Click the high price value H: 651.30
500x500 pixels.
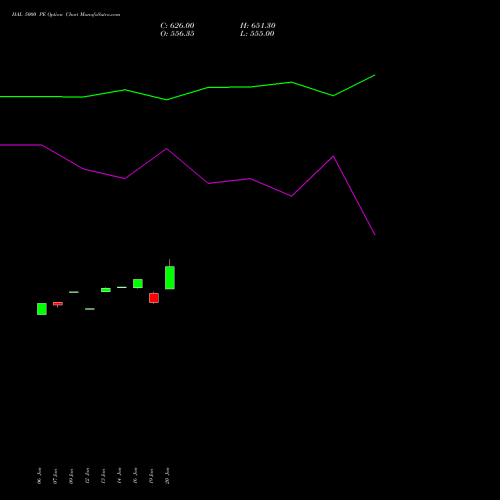258,26
